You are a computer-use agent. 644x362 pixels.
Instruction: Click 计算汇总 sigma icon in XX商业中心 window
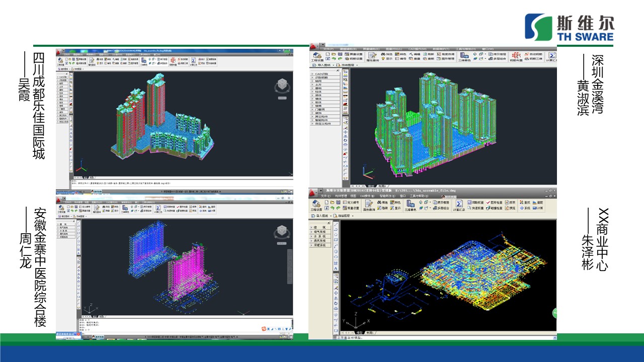click(459, 205)
